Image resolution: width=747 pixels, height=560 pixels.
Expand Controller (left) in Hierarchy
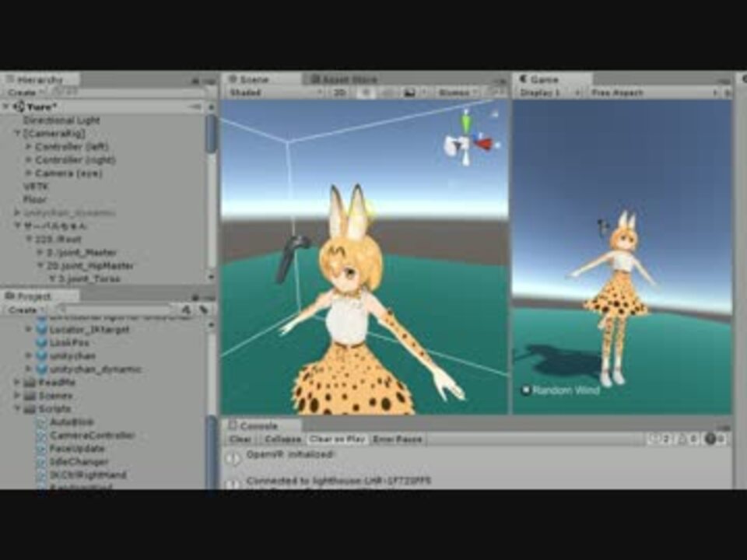[29, 147]
